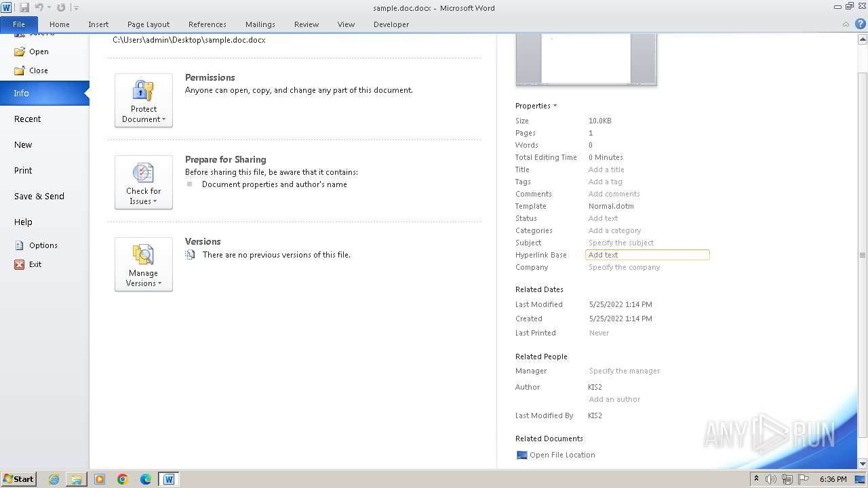Open the References tab

(208, 24)
